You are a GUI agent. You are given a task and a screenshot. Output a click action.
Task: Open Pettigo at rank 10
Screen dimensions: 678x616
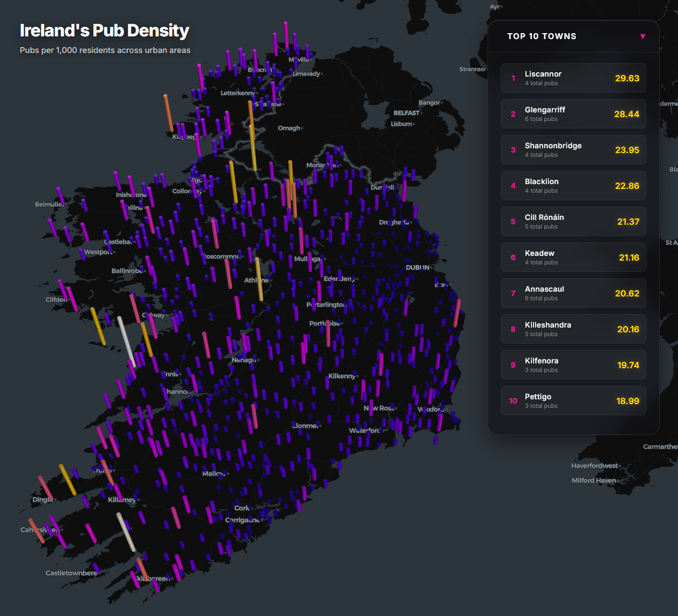[x=573, y=401]
